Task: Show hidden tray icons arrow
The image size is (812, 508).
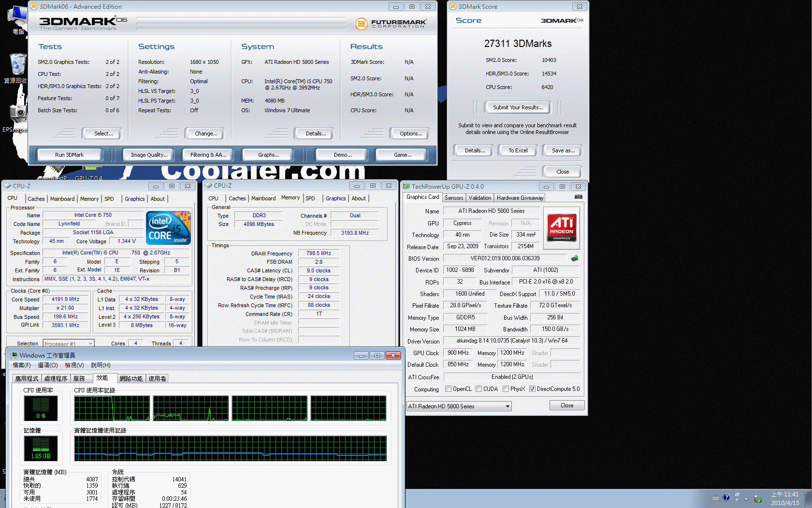Action: [746, 499]
